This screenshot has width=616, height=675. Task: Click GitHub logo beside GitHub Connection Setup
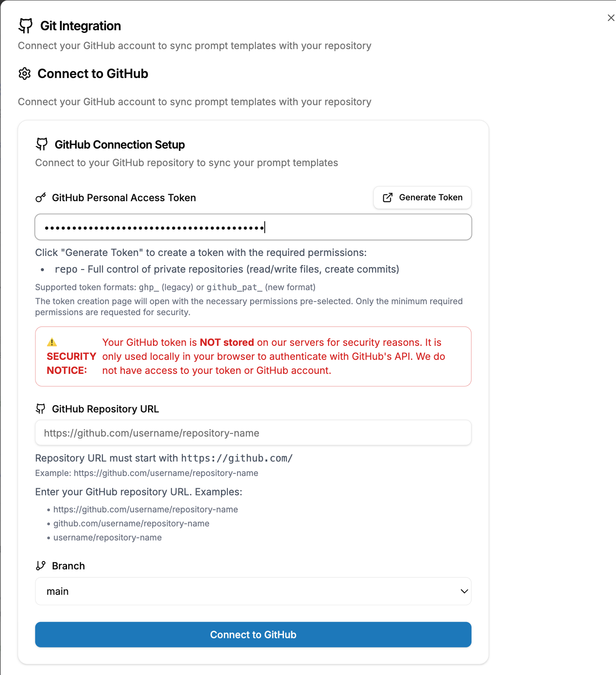pyautogui.click(x=42, y=144)
